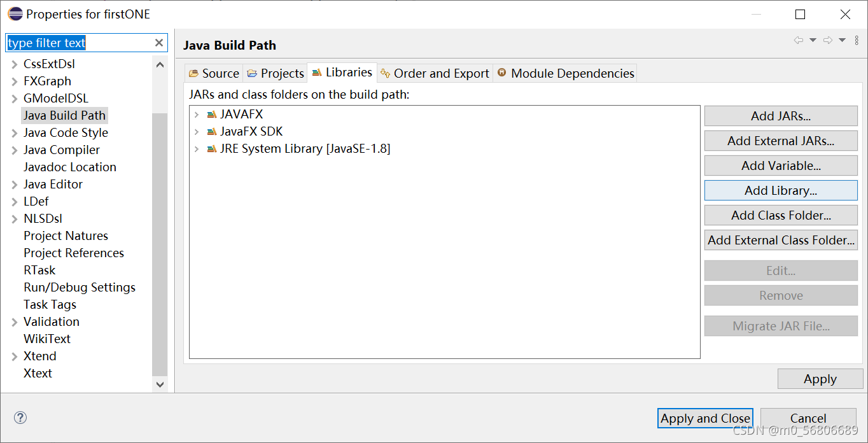Expand the JavaFX SDK entry

pos(195,131)
